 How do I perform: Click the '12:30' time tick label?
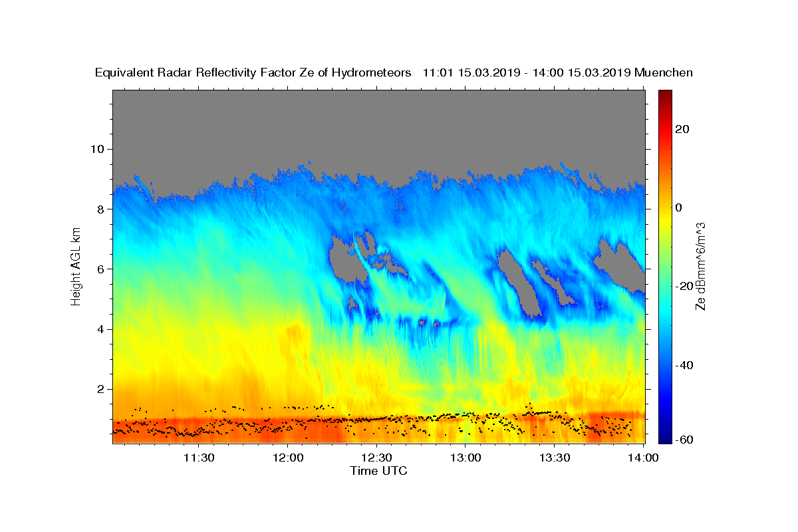click(x=377, y=458)
